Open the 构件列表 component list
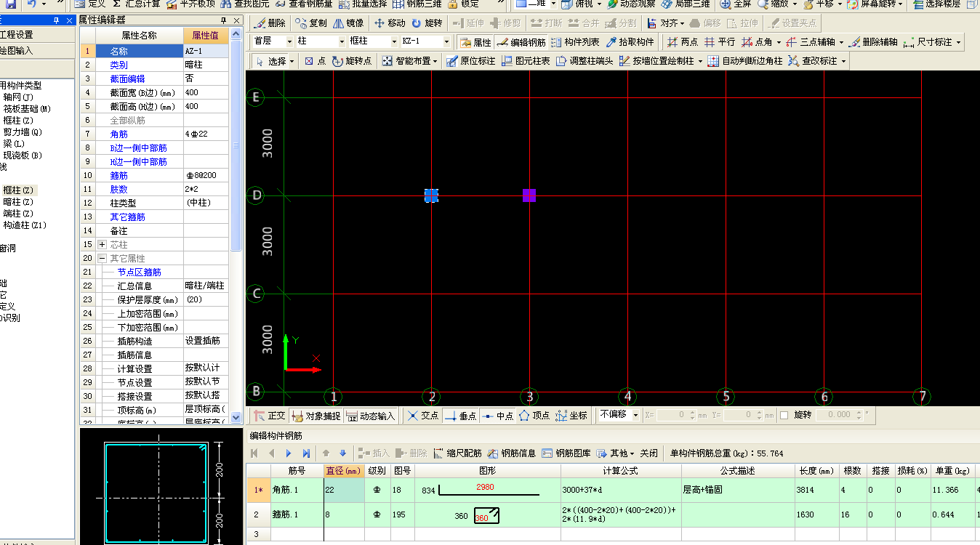 point(575,42)
